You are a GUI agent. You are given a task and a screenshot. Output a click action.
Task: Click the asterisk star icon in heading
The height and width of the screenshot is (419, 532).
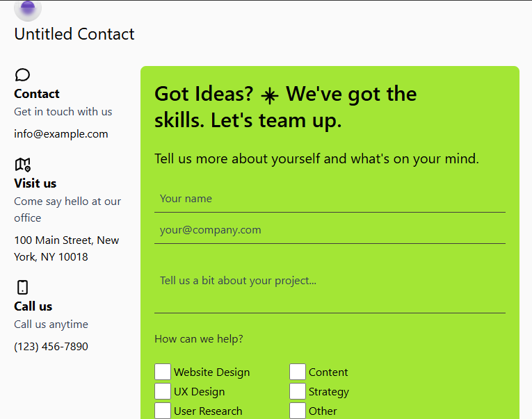click(x=269, y=95)
